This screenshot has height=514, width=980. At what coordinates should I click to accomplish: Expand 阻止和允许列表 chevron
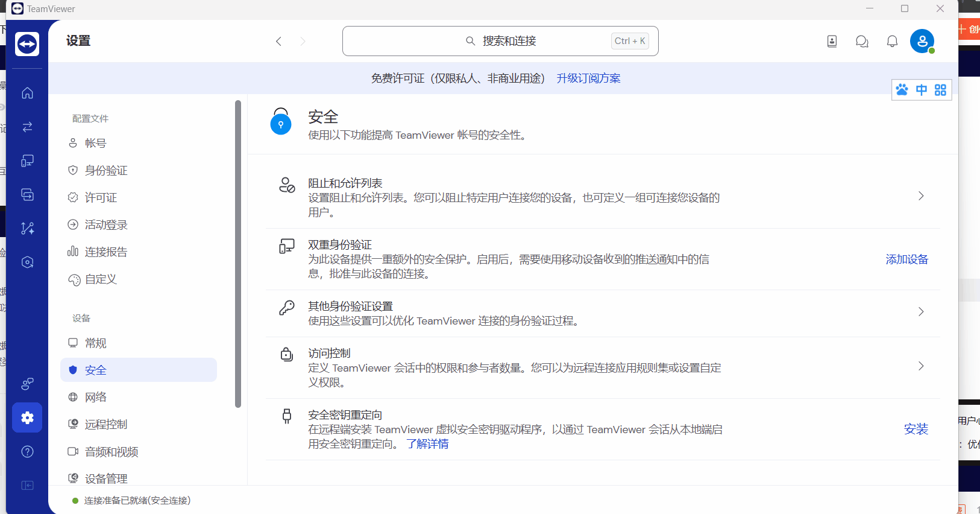point(921,196)
